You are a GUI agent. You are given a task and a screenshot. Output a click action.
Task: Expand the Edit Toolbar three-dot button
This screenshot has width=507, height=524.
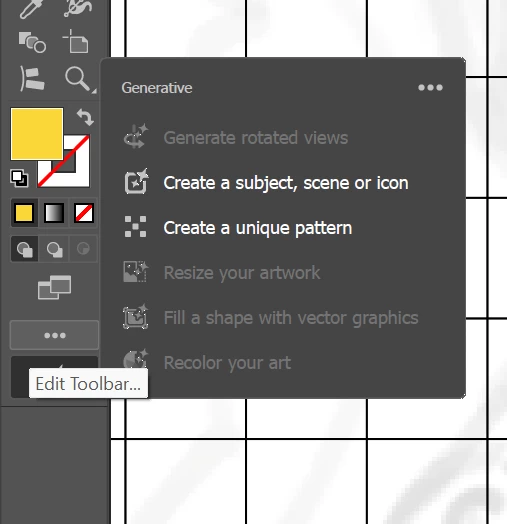[54, 335]
